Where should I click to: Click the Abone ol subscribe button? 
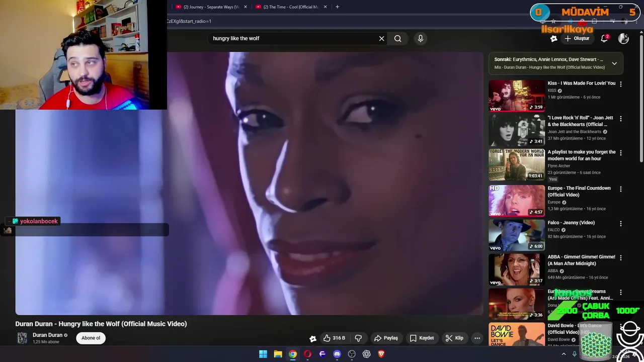91,338
